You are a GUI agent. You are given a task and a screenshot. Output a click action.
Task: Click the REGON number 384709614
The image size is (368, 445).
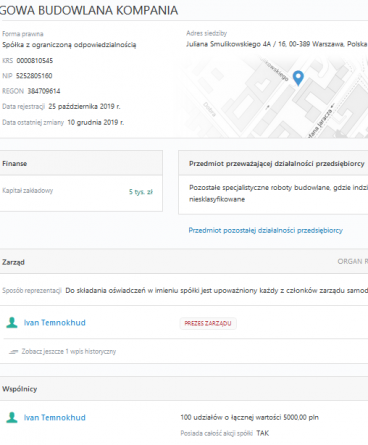(x=44, y=91)
